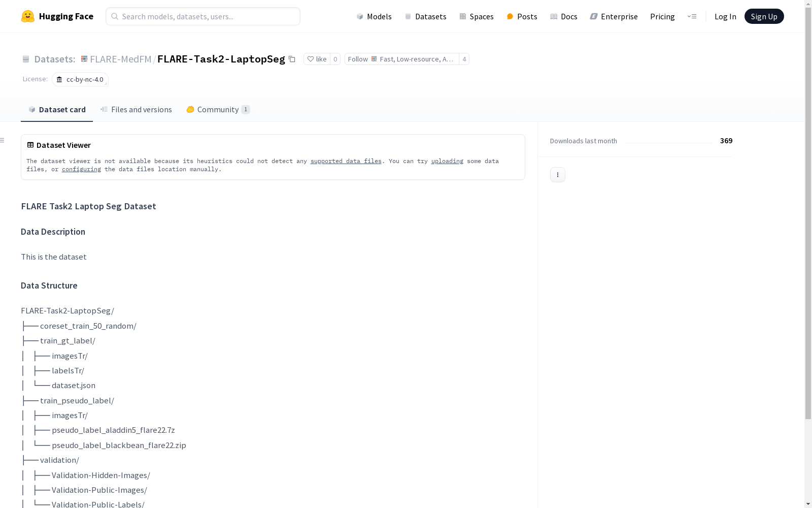Open FLARE-MedFM organization link
The width and height of the screenshot is (812, 508).
pos(120,59)
